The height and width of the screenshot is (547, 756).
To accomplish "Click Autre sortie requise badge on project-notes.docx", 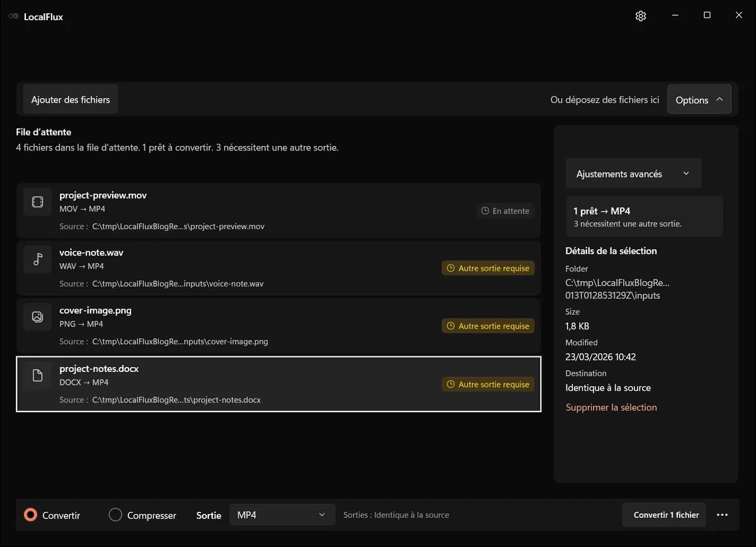I will point(488,384).
